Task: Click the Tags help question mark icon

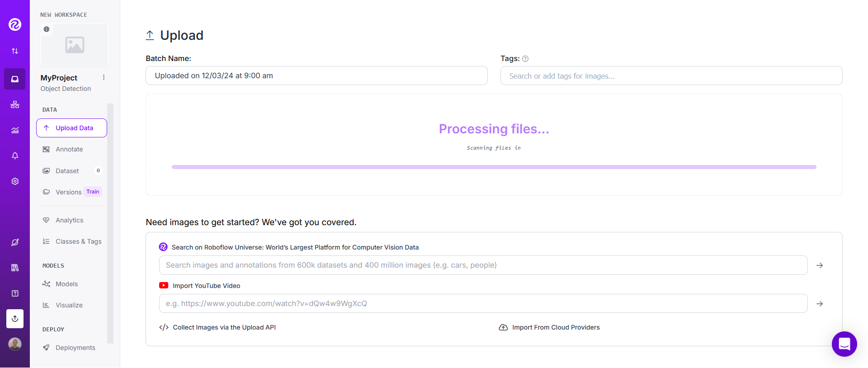Action: point(525,59)
